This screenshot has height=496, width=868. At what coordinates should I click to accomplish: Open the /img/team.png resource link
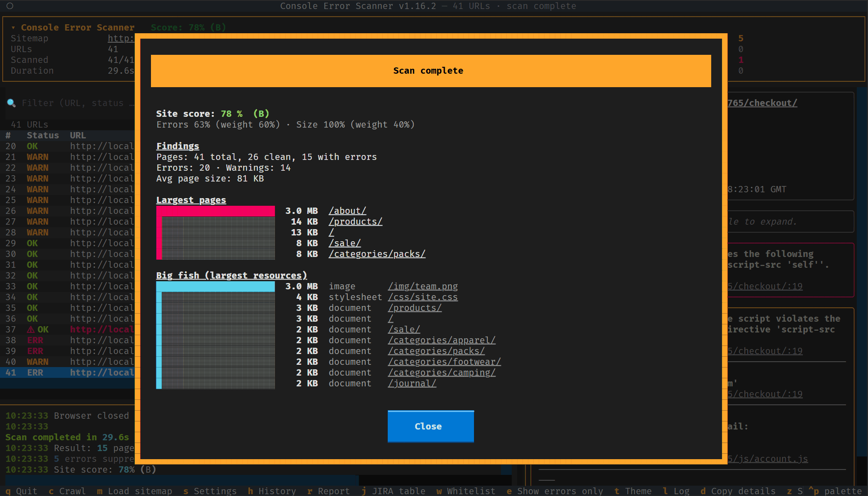423,286
